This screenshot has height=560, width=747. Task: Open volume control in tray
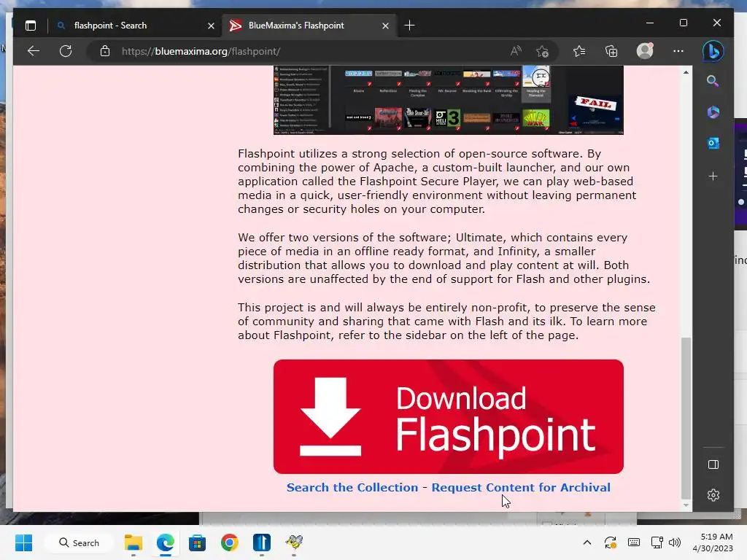[675, 542]
